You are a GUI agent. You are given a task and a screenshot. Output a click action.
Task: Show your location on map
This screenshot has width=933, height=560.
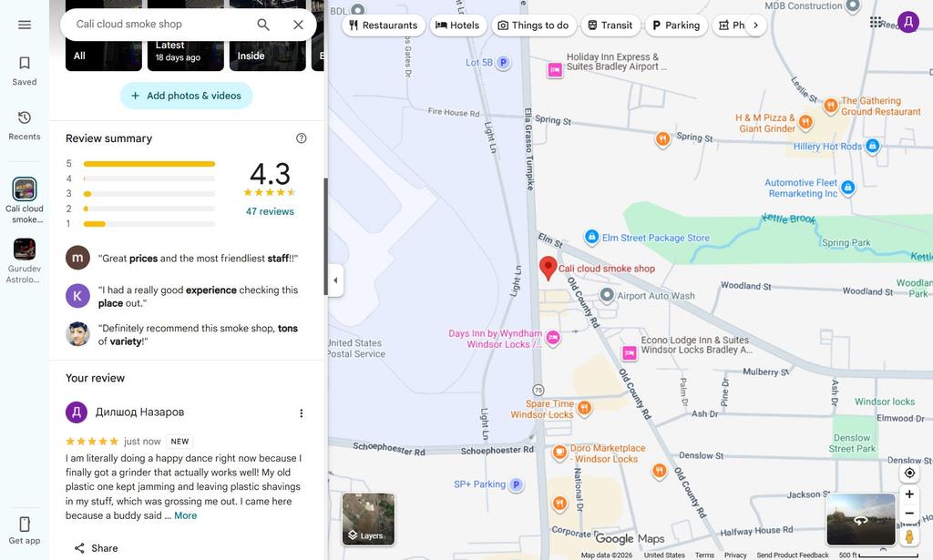(909, 473)
